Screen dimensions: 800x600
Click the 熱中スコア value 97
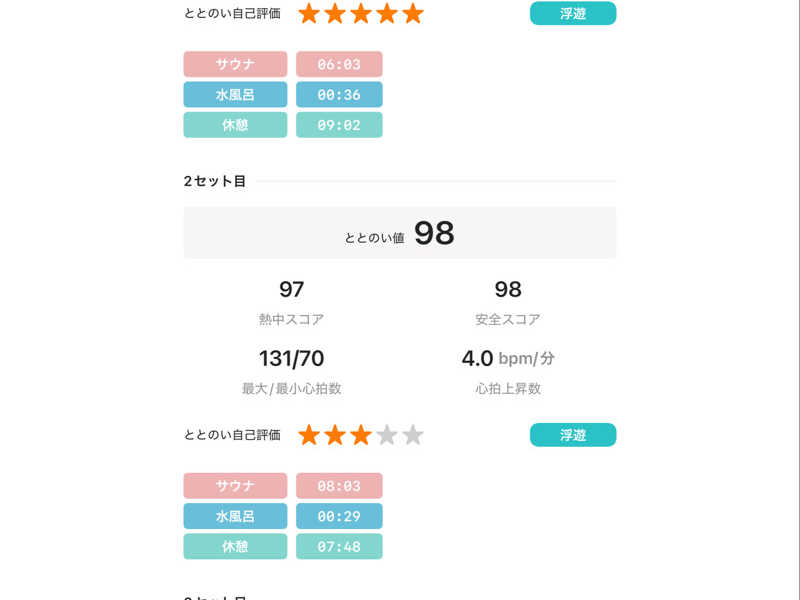click(x=291, y=290)
